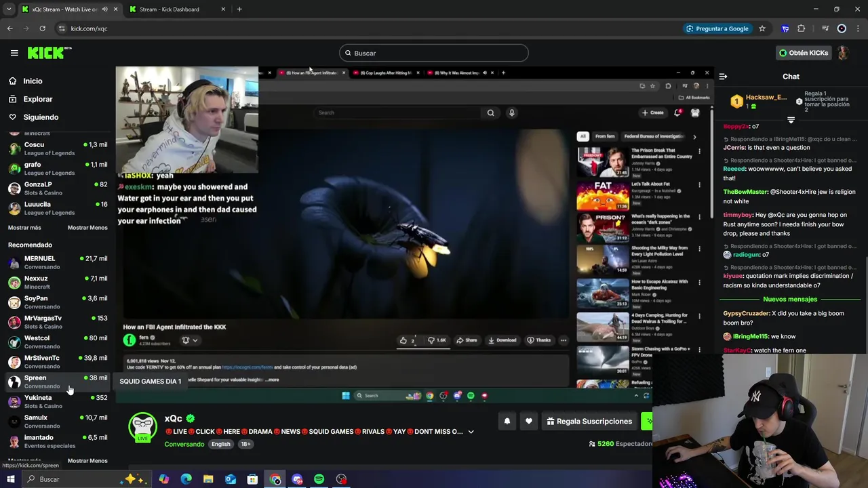Jump to Nuevos mensajes in chat
This screenshot has width=868, height=488.
pos(790,299)
